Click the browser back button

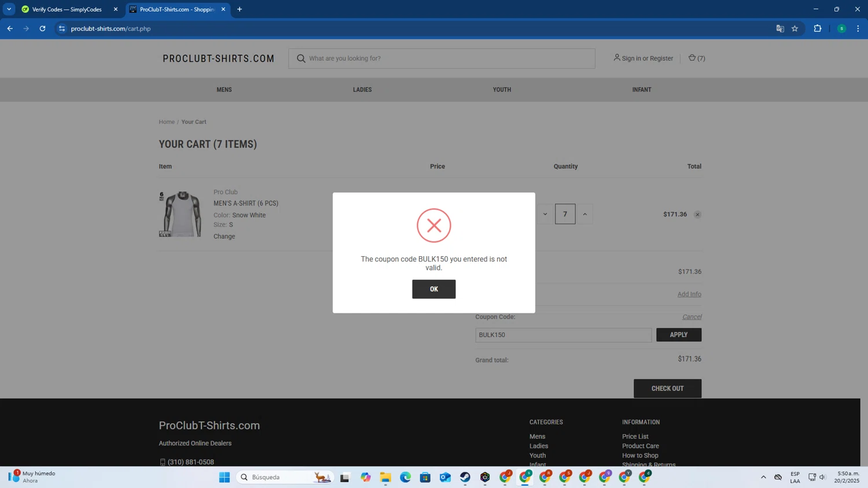point(10,28)
